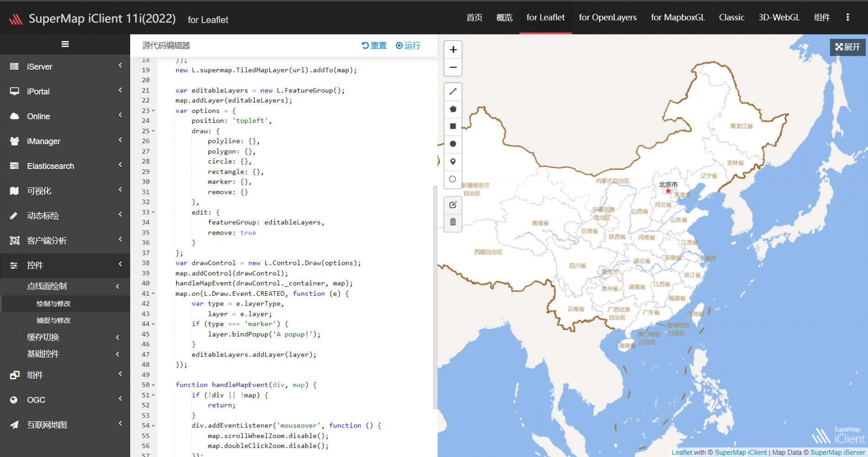Viewport: 868px width, 457px height.
Task: Expand the 缓存切换 submenu chevron
Action: coord(118,338)
